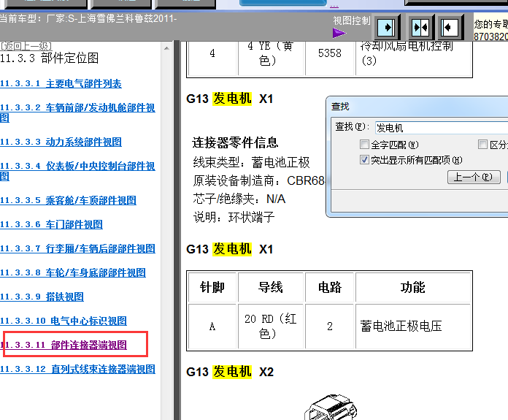Click the 说明：环状端子 line
The image size is (508, 420).
pos(234,217)
